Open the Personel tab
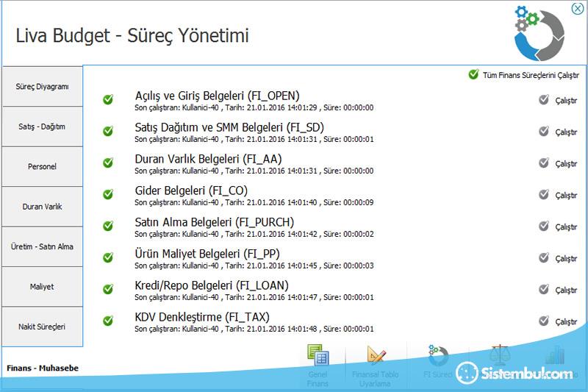The image size is (588, 392). pos(42,166)
